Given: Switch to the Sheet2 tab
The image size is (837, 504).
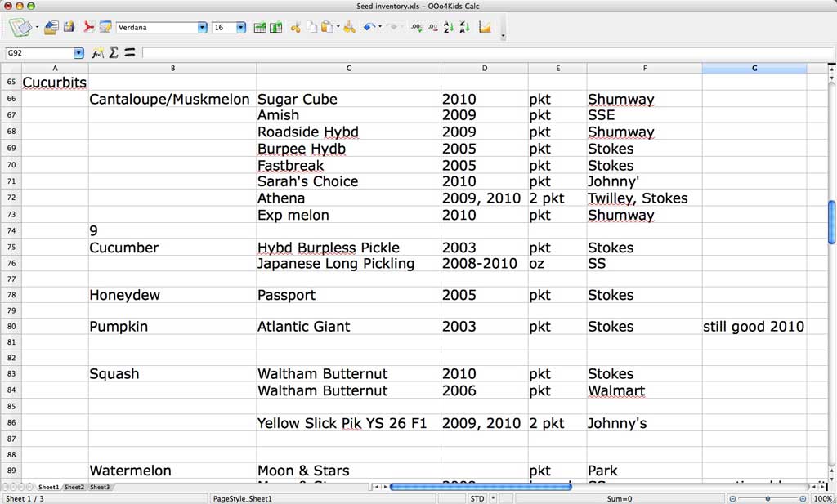Looking at the screenshot, I should coord(74,488).
